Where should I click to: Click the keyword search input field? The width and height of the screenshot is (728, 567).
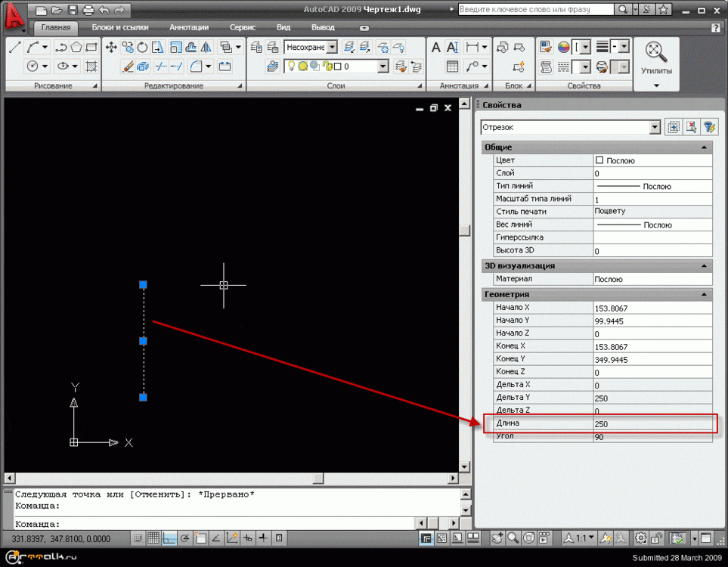pos(537,10)
